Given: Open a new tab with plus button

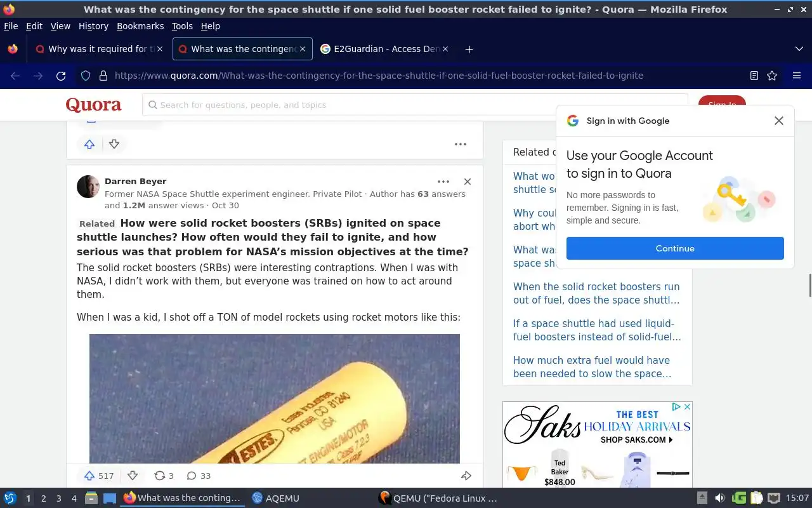Looking at the screenshot, I should tap(469, 49).
